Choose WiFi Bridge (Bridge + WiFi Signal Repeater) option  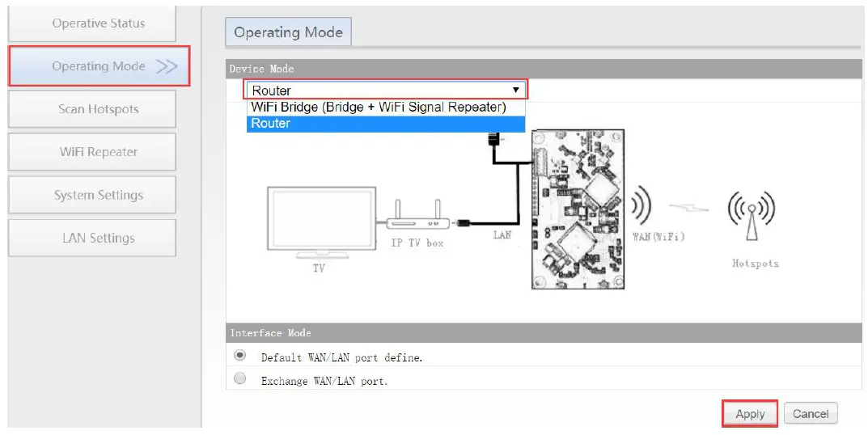pyautogui.click(x=386, y=108)
